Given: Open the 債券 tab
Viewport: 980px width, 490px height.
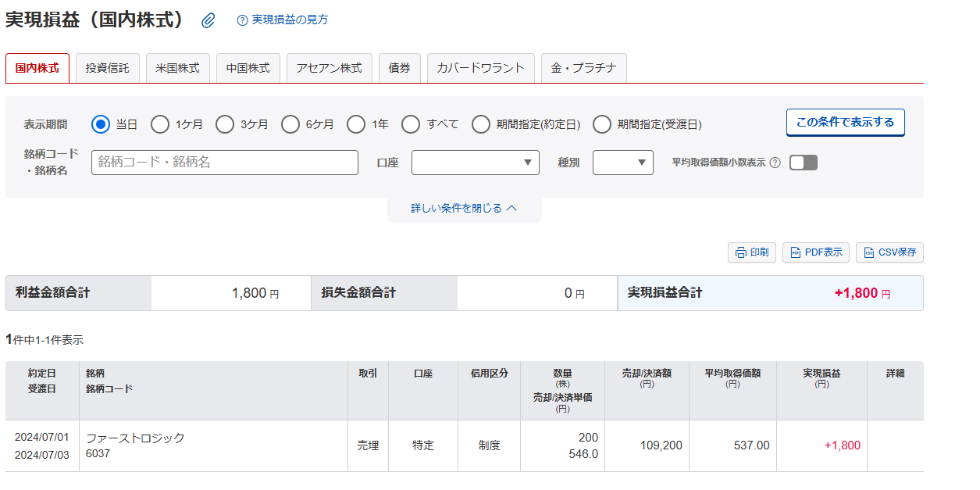Looking at the screenshot, I should [400, 68].
